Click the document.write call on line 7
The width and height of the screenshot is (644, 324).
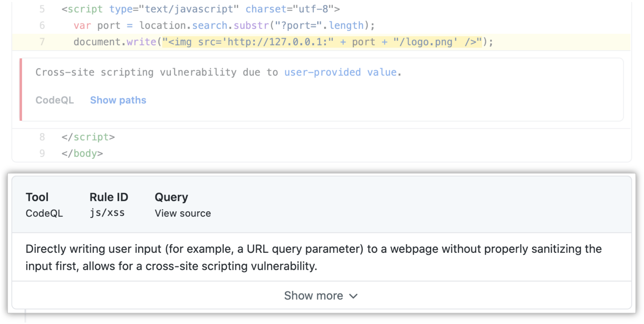(x=115, y=42)
